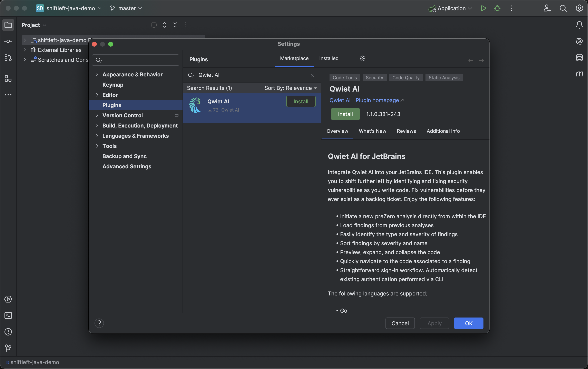Show more tool windows ellipsis
The height and width of the screenshot is (369, 588).
point(8,95)
